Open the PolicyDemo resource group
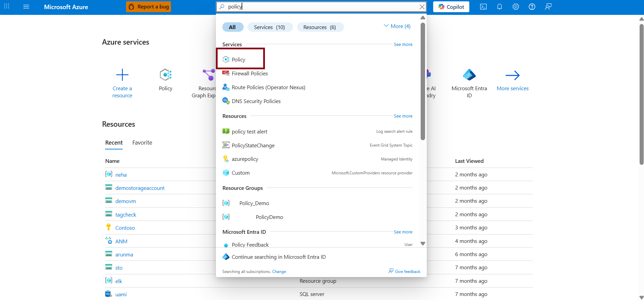The width and height of the screenshot is (644, 300). 269,217
